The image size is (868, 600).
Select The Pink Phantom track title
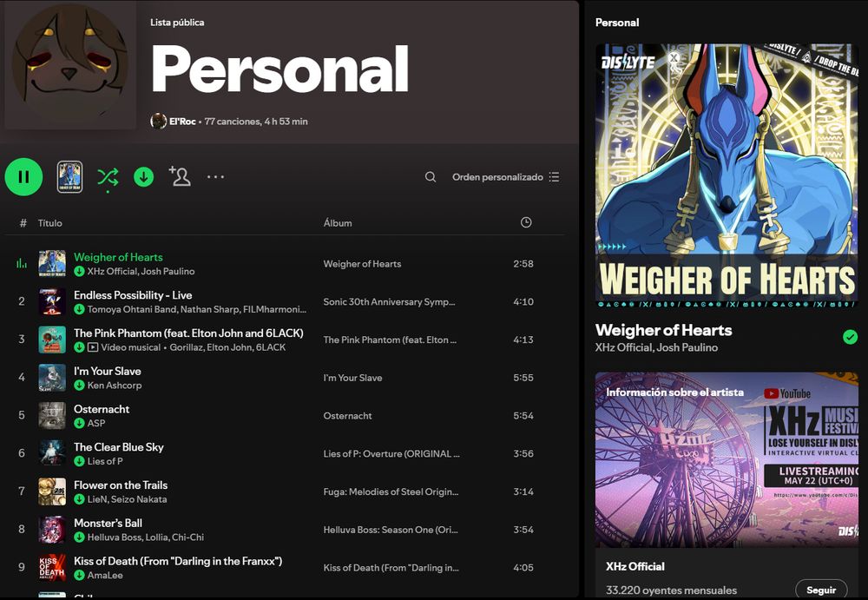tap(188, 333)
